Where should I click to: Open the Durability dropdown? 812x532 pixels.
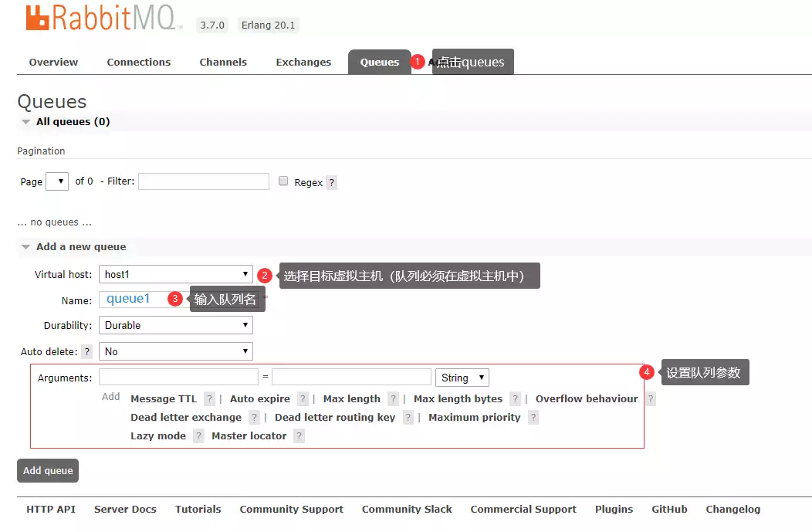pyautogui.click(x=175, y=325)
